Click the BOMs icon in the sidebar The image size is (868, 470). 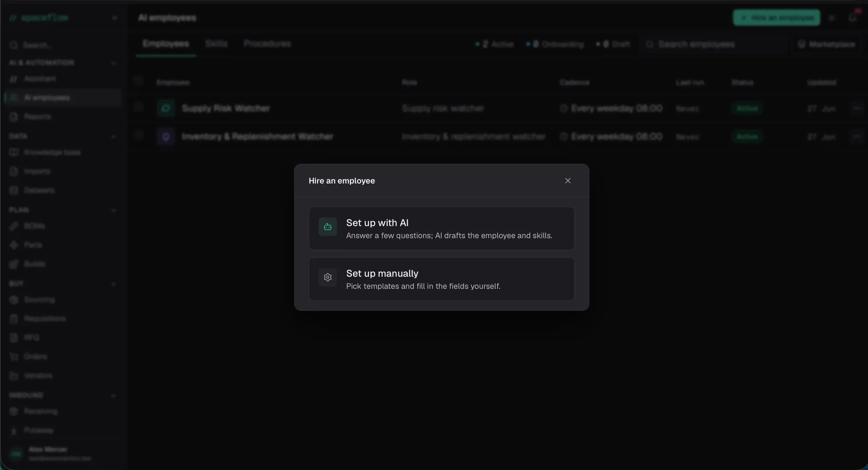14,226
